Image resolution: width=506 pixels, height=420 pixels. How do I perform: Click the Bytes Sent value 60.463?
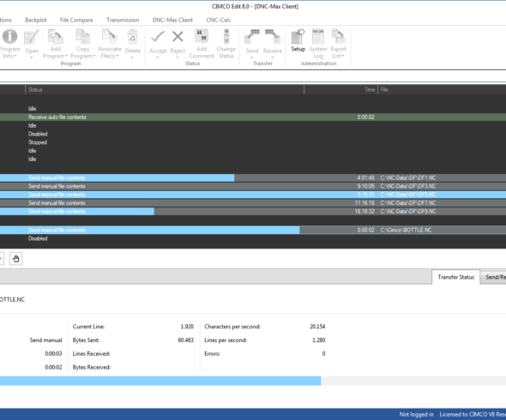tap(185, 340)
